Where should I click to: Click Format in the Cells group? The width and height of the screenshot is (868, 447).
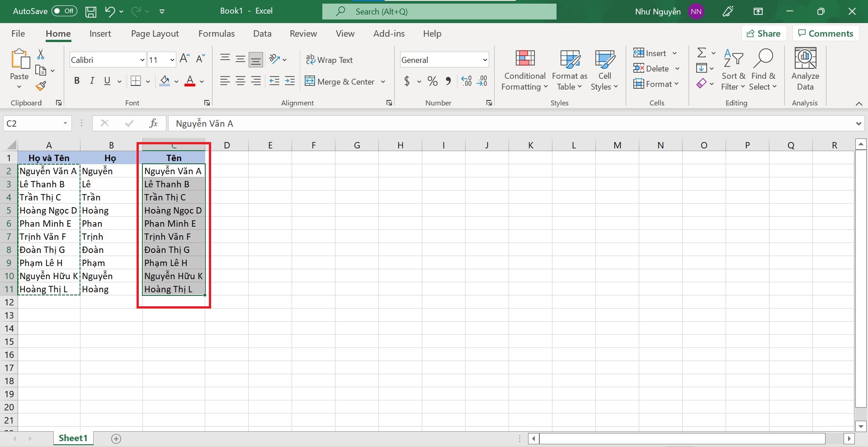pyautogui.click(x=656, y=84)
